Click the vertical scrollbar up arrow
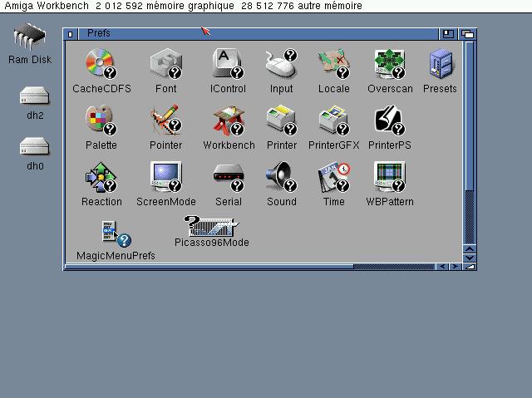Viewport: 532px width, 398px height. [470, 248]
